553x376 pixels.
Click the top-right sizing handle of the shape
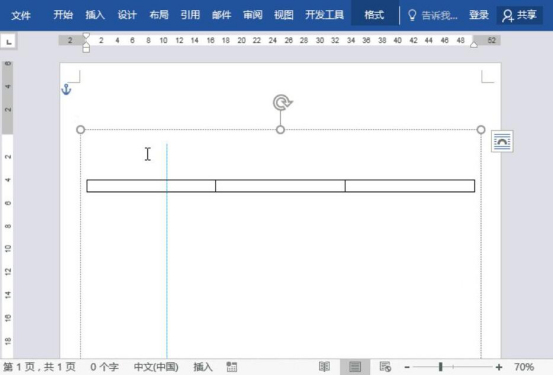tap(481, 129)
